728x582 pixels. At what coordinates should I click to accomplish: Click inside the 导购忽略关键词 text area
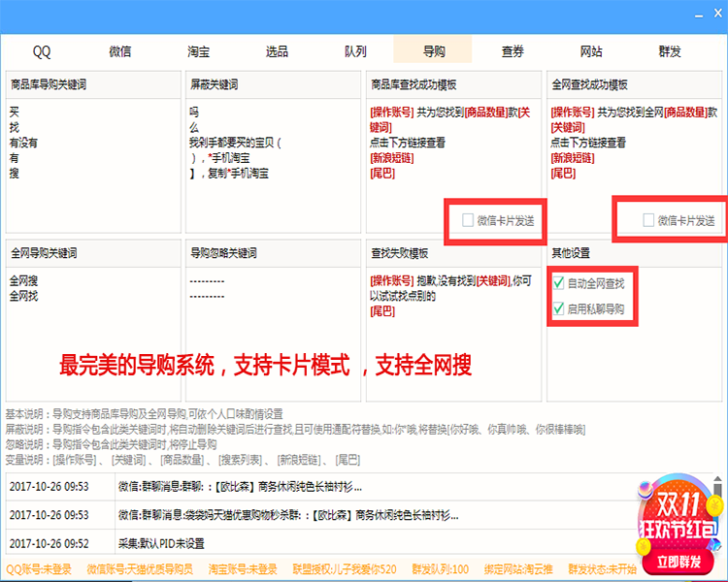(273, 334)
